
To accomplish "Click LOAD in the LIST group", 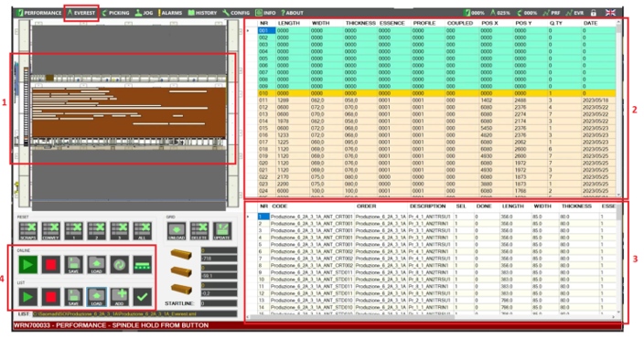I will pyautogui.click(x=97, y=297).
